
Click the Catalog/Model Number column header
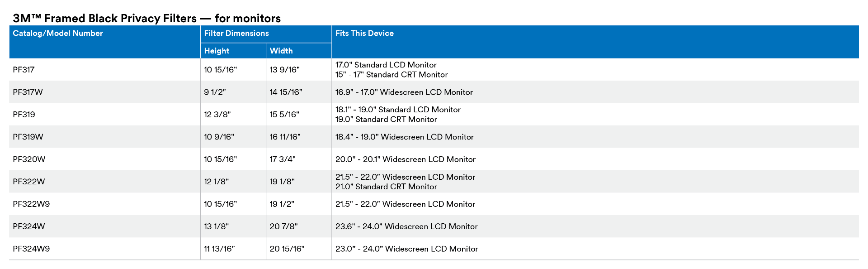tap(58, 34)
